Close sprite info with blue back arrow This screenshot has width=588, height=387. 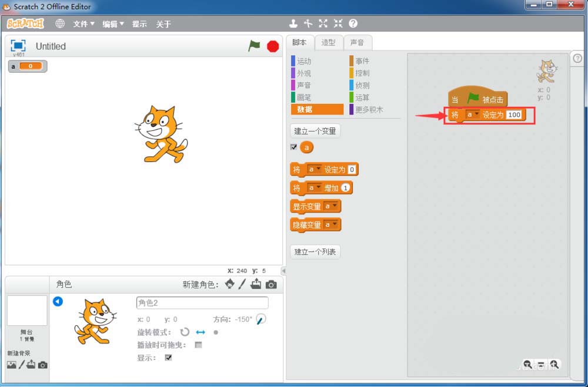(58, 301)
